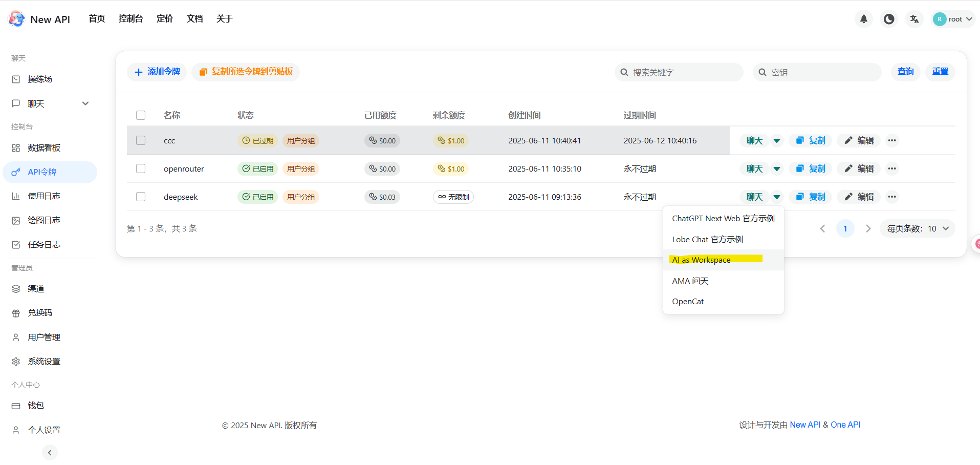Screen dimensions: 980x465
Task: Open the language translation icon
Action: 914,19
